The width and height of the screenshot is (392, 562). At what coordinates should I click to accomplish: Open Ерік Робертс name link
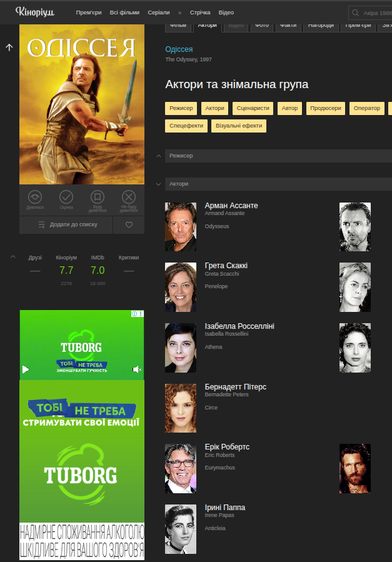pyautogui.click(x=227, y=447)
